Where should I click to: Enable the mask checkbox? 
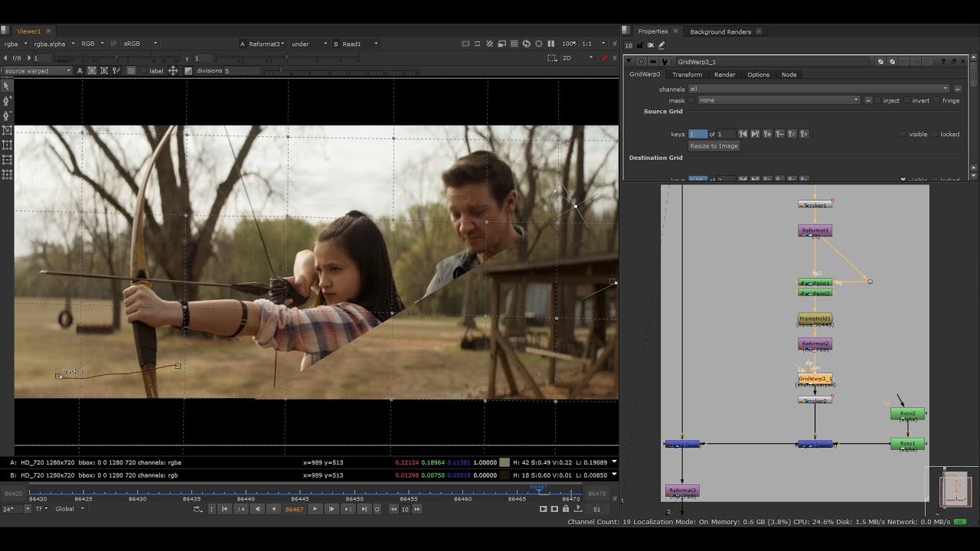[691, 100]
